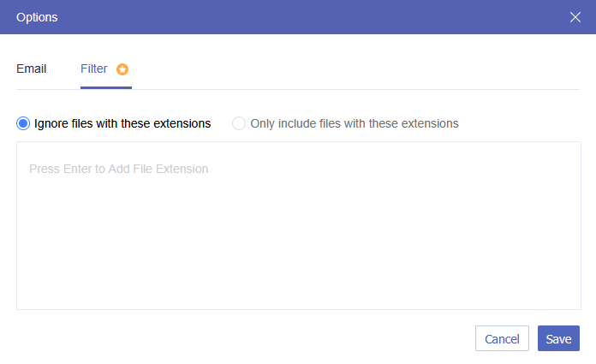
Task: Save the filter options
Action: click(558, 339)
